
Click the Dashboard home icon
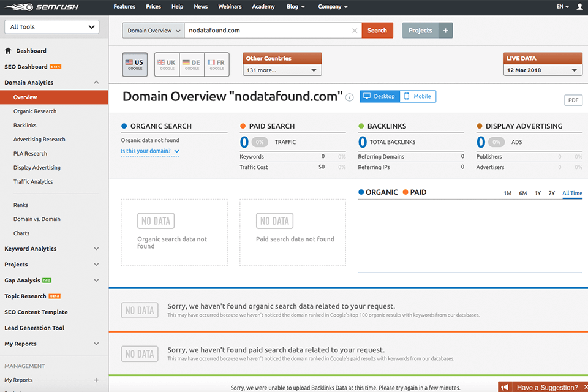click(8, 51)
